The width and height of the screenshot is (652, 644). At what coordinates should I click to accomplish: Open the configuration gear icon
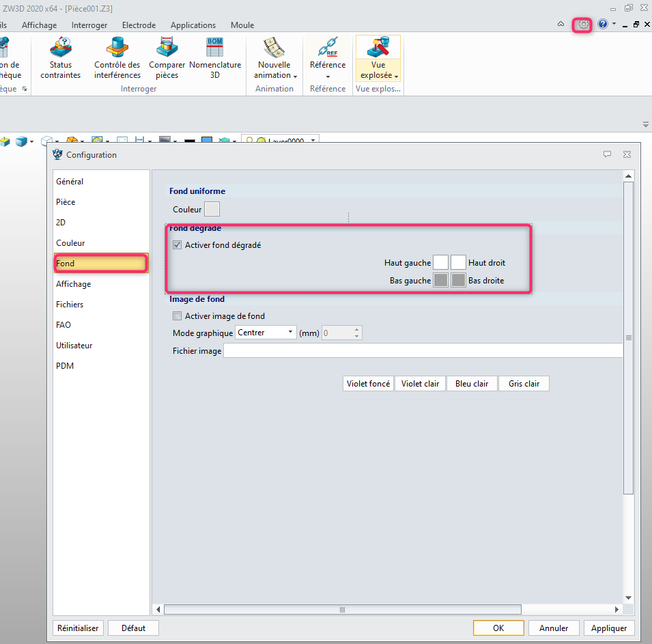(x=583, y=25)
